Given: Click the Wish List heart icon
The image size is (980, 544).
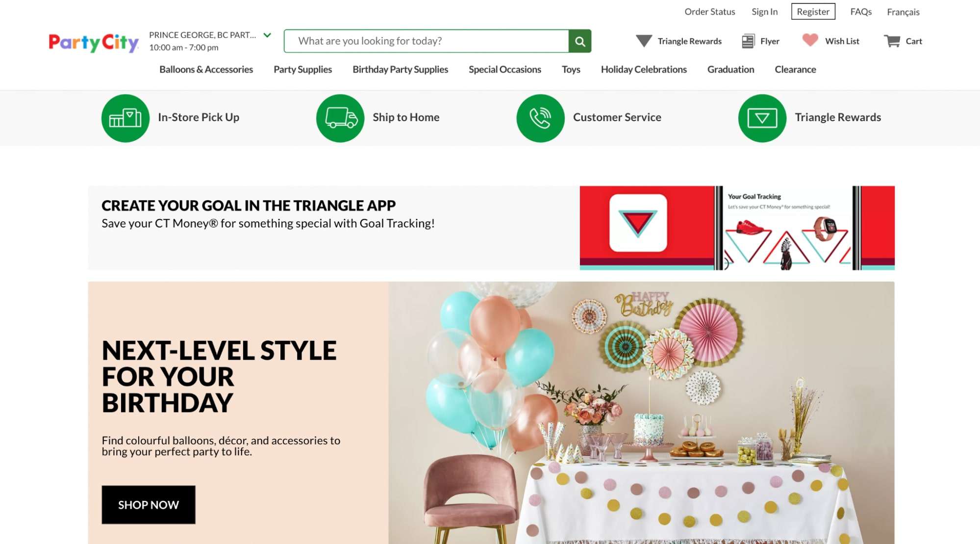Looking at the screenshot, I should click(x=810, y=40).
